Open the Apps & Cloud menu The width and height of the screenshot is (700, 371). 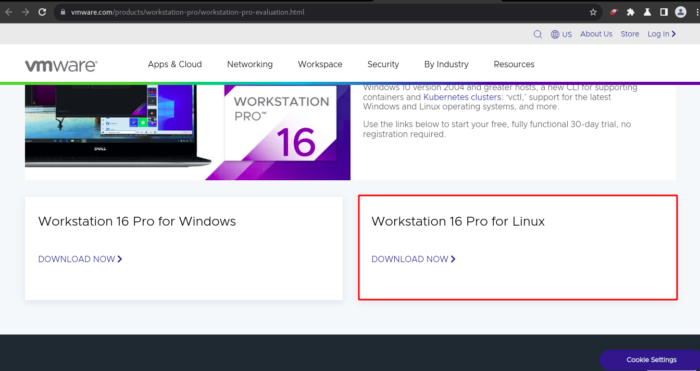pos(175,64)
